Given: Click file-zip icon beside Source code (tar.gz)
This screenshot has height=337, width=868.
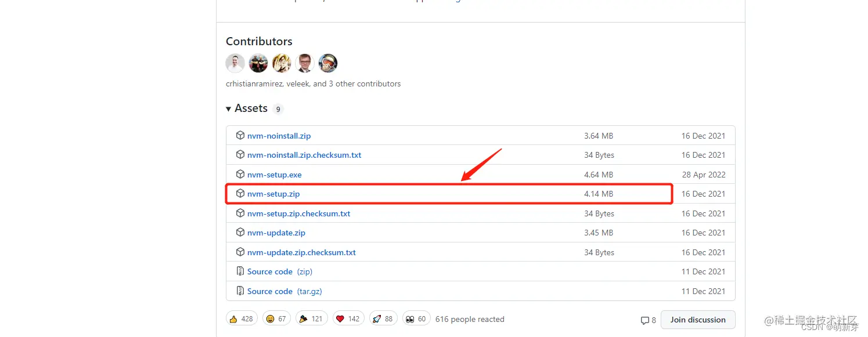Looking at the screenshot, I should tap(240, 291).
